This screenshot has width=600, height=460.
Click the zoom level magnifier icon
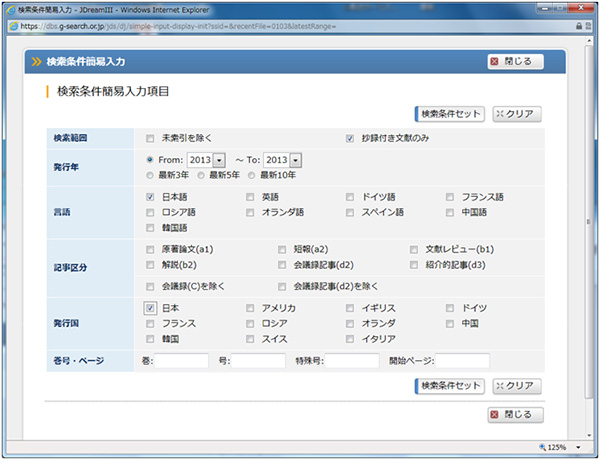click(543, 446)
